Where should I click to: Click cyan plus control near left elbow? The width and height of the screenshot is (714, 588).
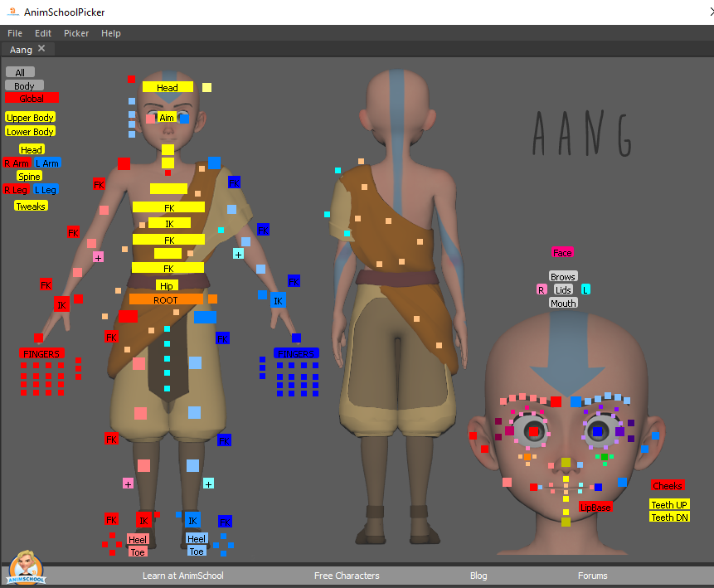pos(238,254)
